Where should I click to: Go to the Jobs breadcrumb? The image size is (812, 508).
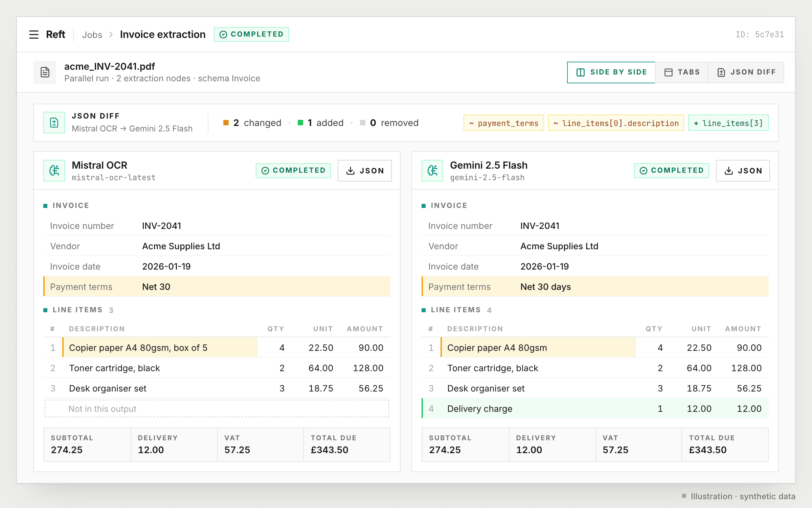(92, 35)
